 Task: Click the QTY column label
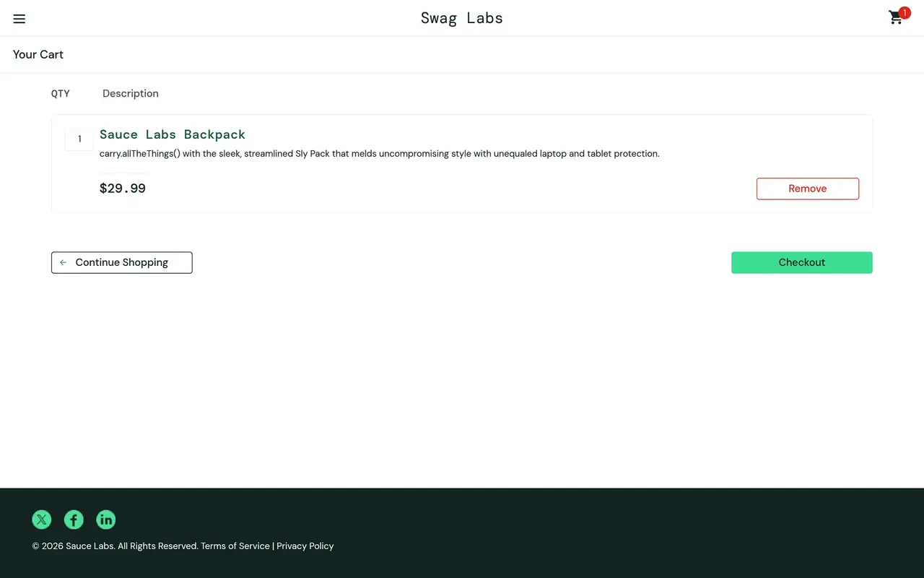point(61,94)
